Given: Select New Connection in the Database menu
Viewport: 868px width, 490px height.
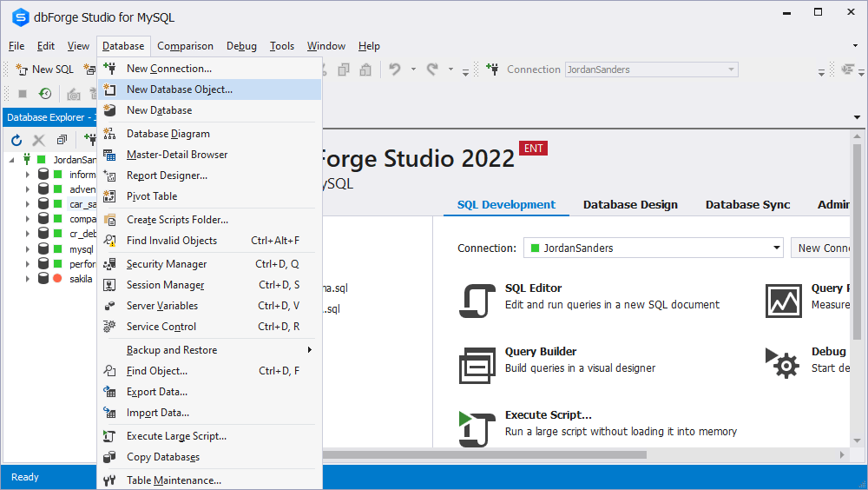Looking at the screenshot, I should (x=209, y=68).
